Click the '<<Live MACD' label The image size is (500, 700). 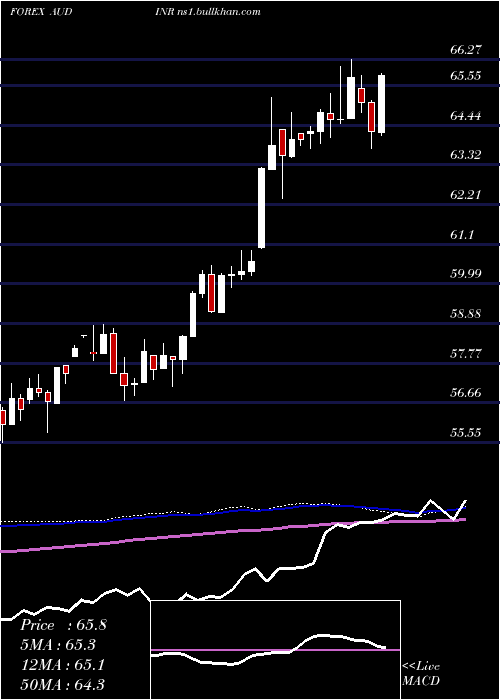click(421, 674)
